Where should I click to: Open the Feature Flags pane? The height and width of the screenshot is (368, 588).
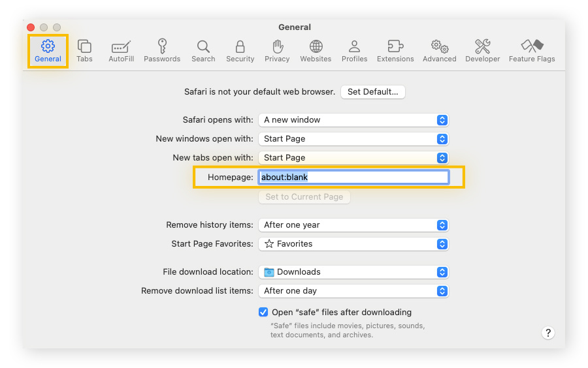[532, 51]
